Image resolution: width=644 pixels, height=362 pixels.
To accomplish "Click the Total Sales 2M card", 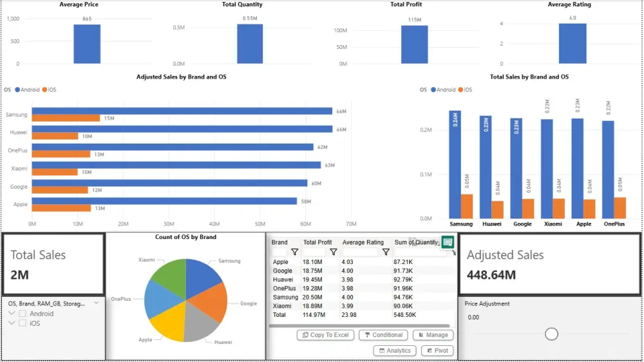I will click(x=53, y=264).
